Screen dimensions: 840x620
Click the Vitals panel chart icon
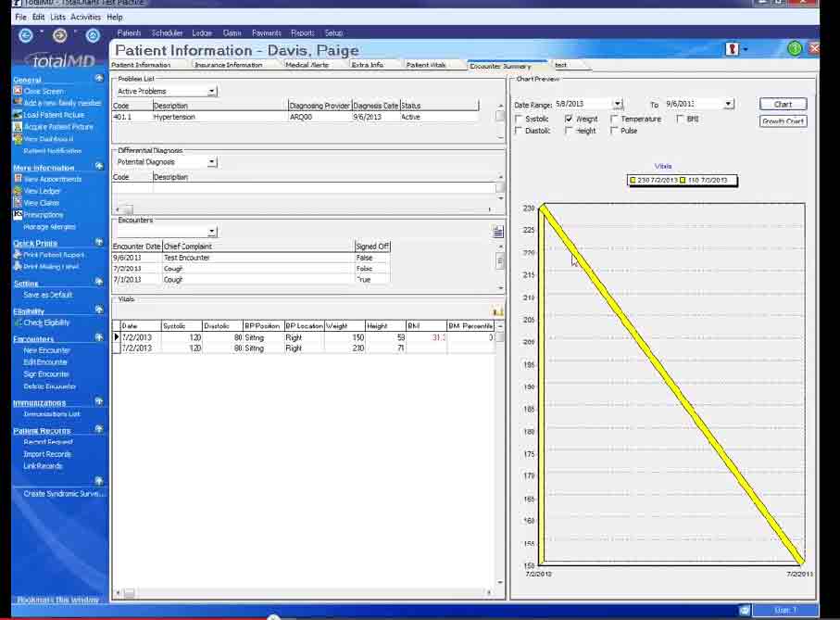pos(497,310)
